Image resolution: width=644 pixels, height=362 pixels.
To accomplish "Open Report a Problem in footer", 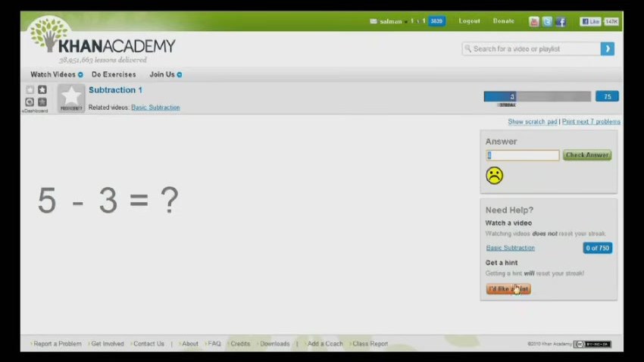I will (x=57, y=344).
